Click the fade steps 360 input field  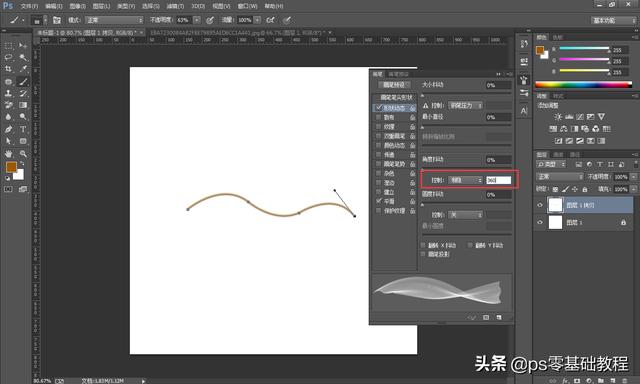pyautogui.click(x=498, y=180)
